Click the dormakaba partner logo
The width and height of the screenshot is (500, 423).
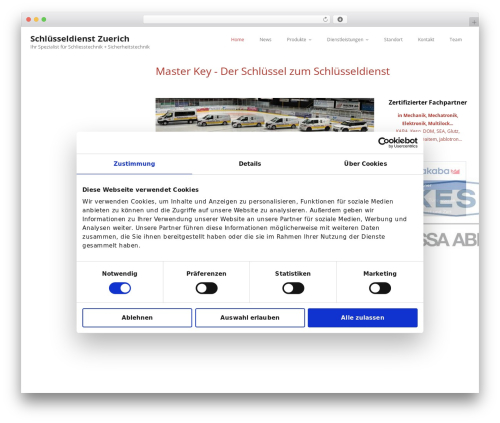[441, 171]
